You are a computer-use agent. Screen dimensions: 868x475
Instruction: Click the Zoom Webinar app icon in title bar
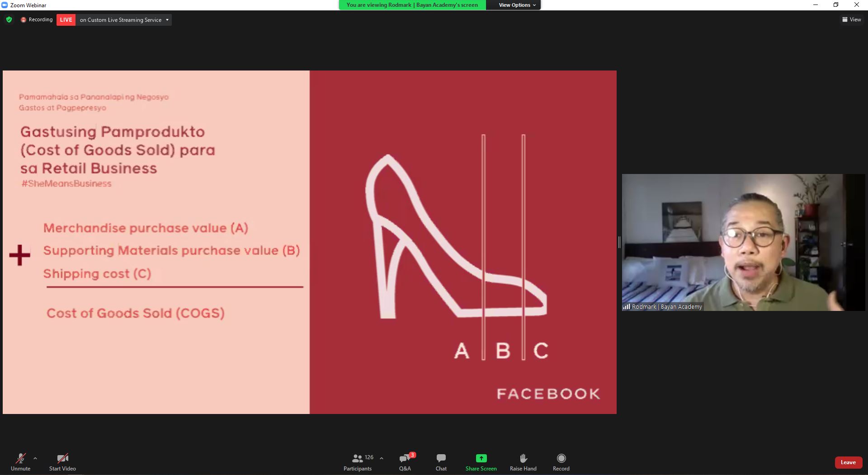pyautogui.click(x=5, y=5)
